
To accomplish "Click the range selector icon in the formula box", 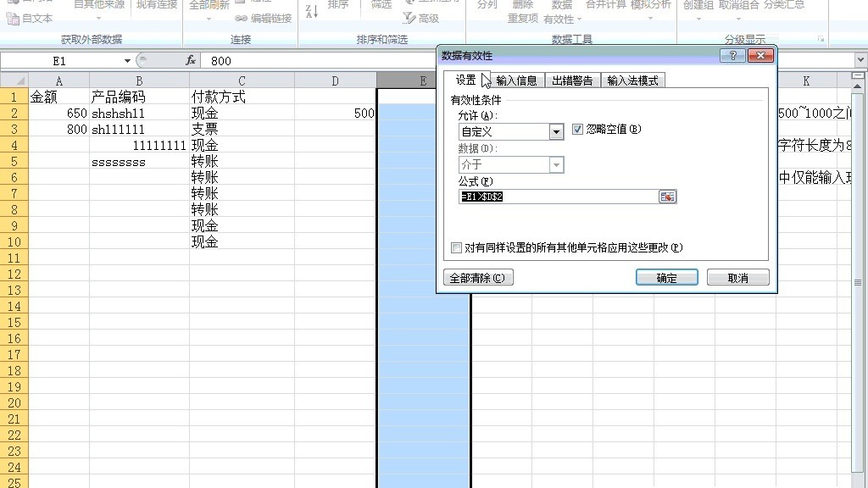I will tap(667, 197).
